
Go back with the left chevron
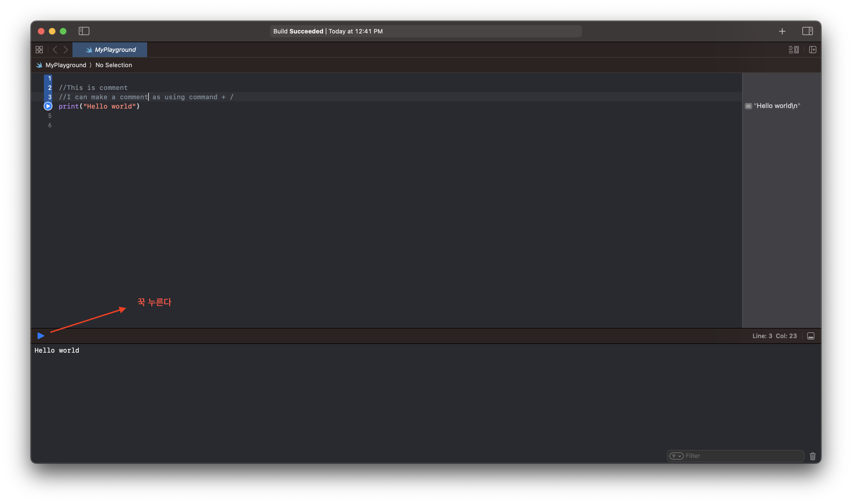click(55, 50)
